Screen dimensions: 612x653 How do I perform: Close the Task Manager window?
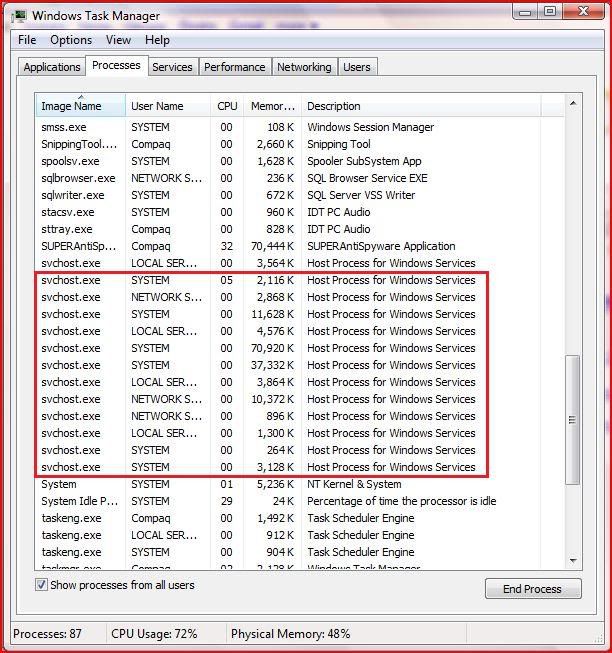[583, 11]
